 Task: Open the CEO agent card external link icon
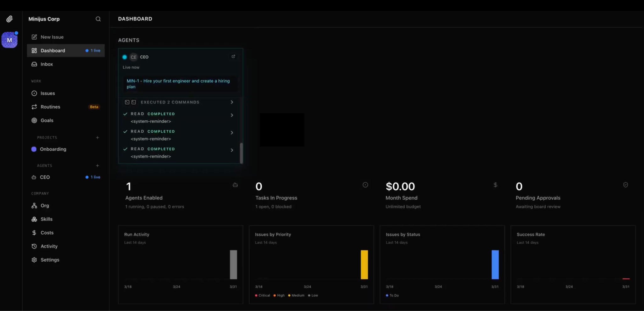(x=233, y=56)
